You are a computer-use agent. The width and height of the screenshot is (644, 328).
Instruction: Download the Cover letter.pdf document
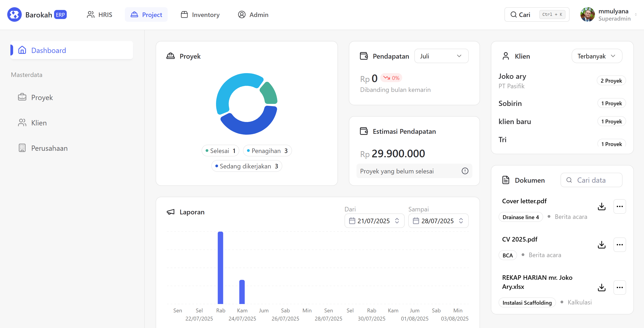[601, 206]
